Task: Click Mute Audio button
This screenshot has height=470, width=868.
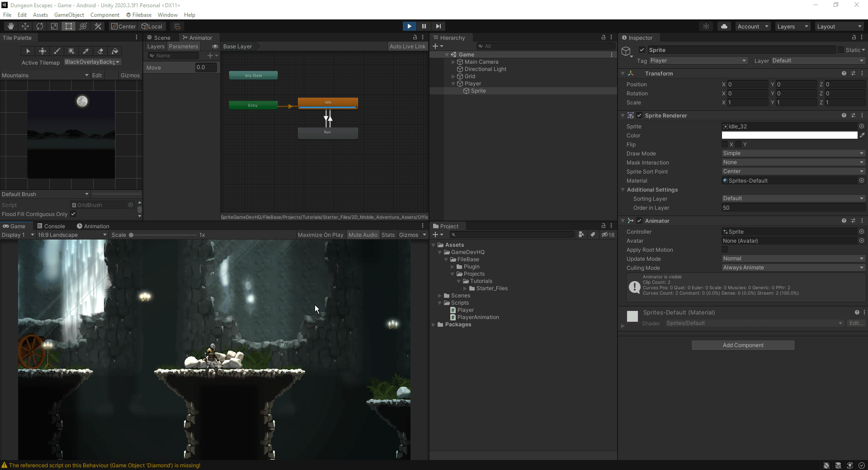Action: click(x=363, y=235)
